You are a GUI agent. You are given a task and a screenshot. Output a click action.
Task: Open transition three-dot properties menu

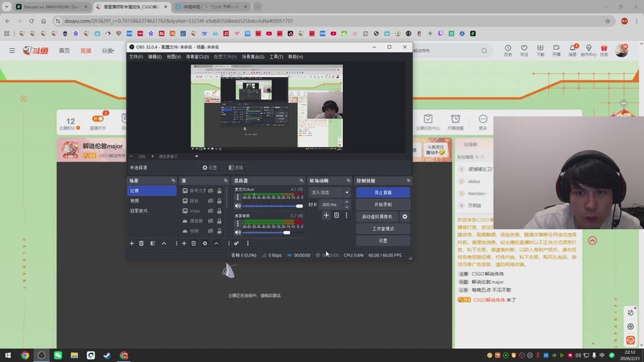346,215
